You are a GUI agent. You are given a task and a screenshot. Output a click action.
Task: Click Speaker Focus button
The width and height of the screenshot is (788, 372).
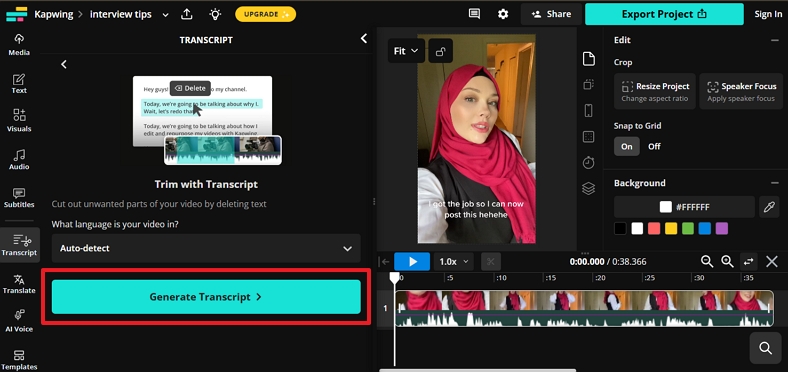coord(741,91)
